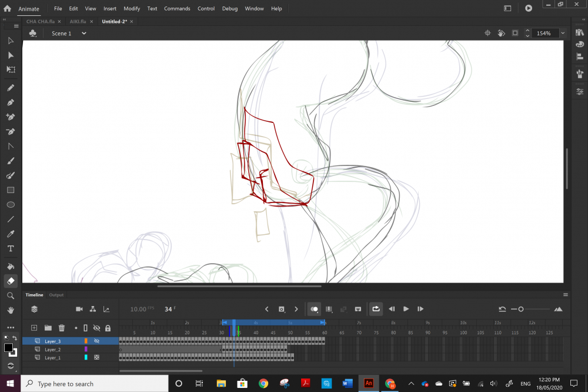
Task: Open the Modify menu
Action: pos(132,9)
